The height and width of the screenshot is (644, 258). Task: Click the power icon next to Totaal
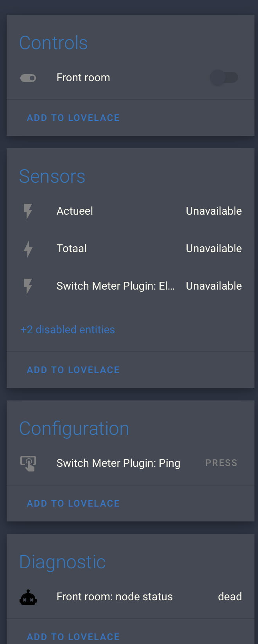28,248
